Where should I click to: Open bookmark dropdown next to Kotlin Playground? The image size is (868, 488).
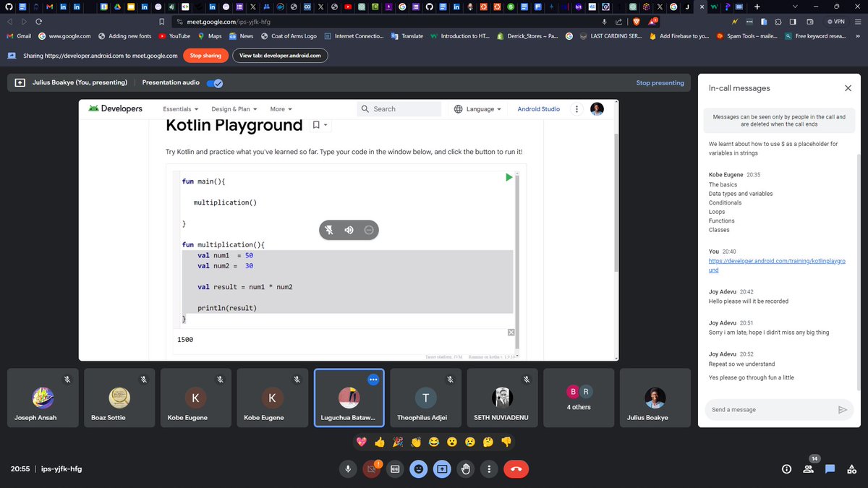[x=320, y=125]
